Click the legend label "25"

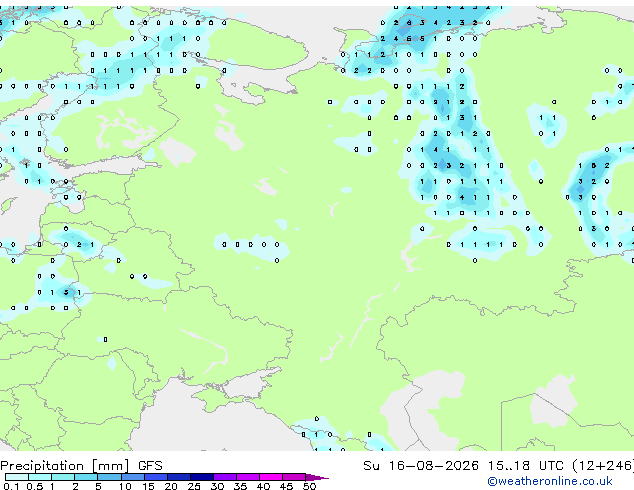pyautogui.click(x=194, y=486)
